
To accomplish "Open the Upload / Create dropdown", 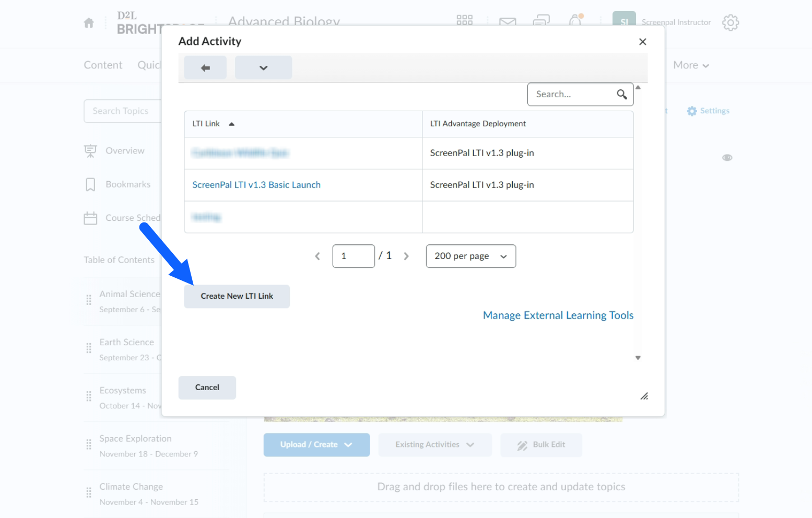I will click(316, 445).
